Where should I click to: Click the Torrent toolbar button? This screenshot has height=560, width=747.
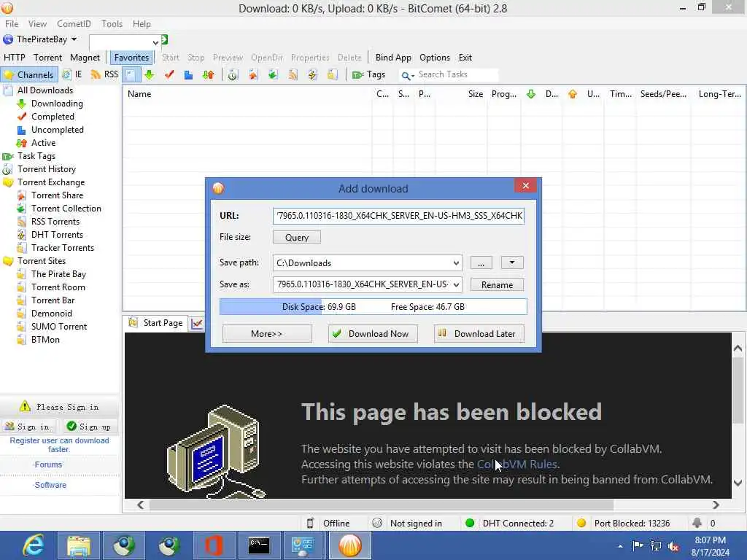pos(47,58)
